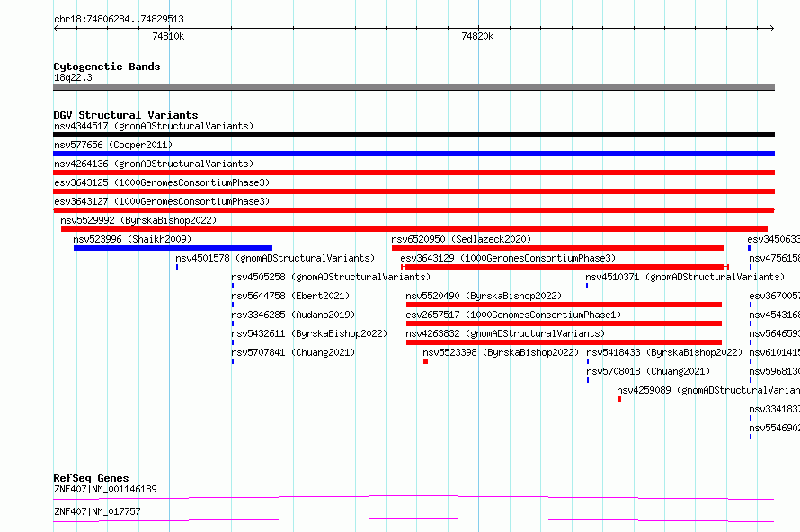Open the esv2657517 1000Genomes Phase1 label
Viewport: 800px width, 532px height.
[x=513, y=315]
